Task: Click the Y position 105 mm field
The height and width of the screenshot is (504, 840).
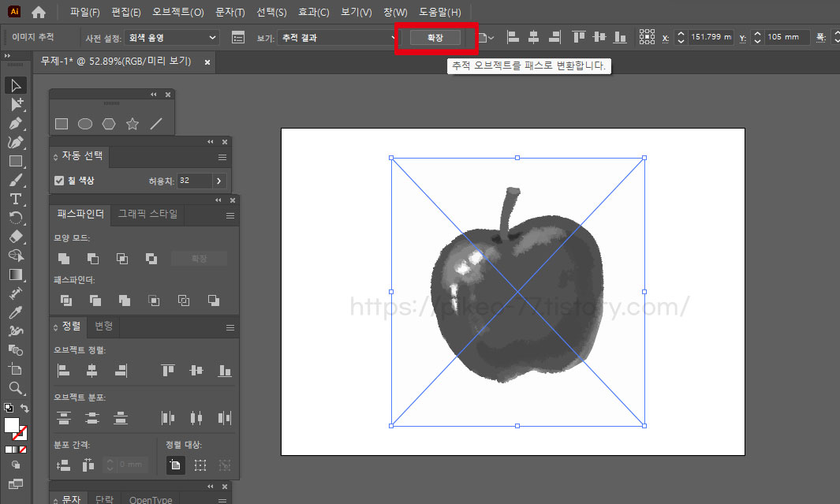Action: point(786,37)
